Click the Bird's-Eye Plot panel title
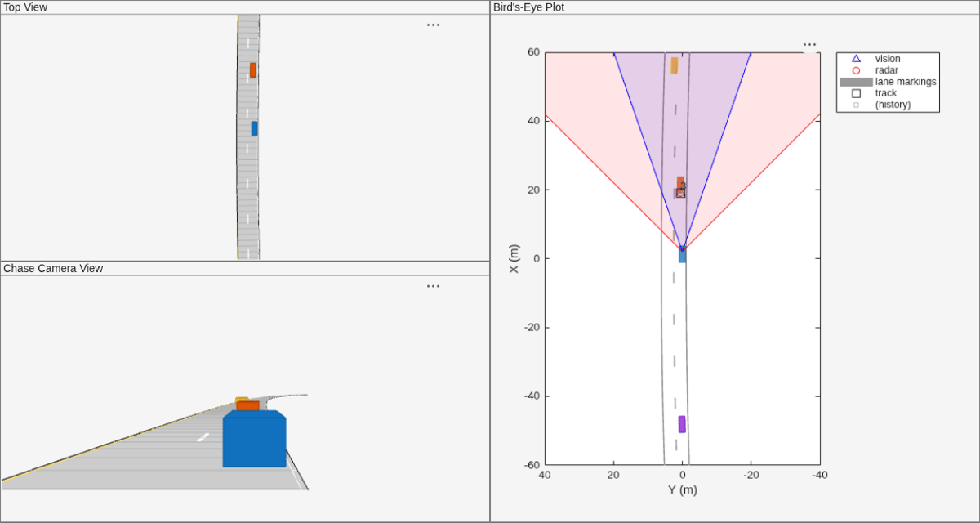The height and width of the screenshot is (523, 980). [x=528, y=7]
